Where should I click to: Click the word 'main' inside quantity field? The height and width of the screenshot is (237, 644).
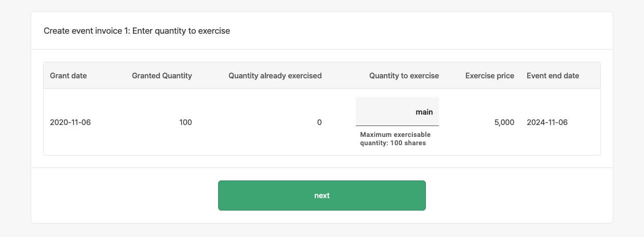pos(424,112)
